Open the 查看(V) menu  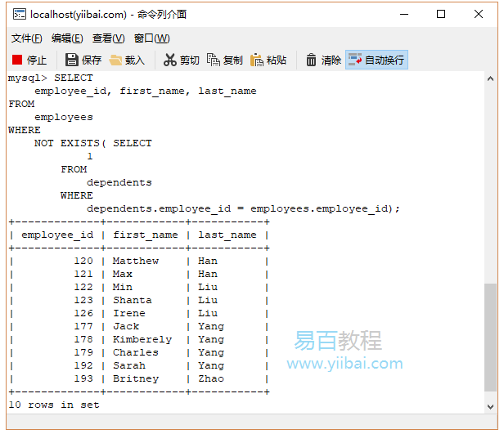pos(108,38)
